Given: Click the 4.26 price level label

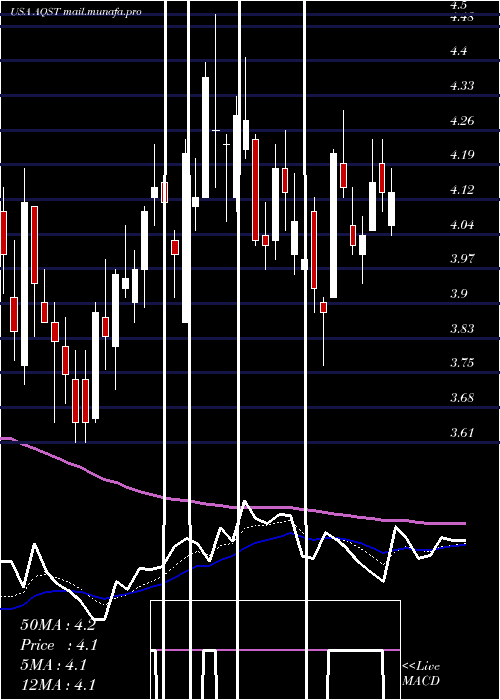Looking at the screenshot, I should 462,121.
